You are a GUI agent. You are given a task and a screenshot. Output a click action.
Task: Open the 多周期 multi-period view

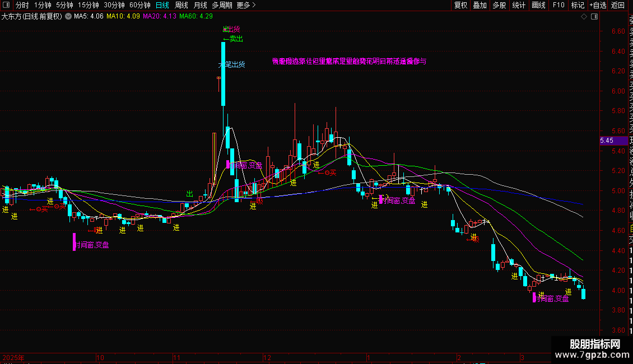(222, 5)
